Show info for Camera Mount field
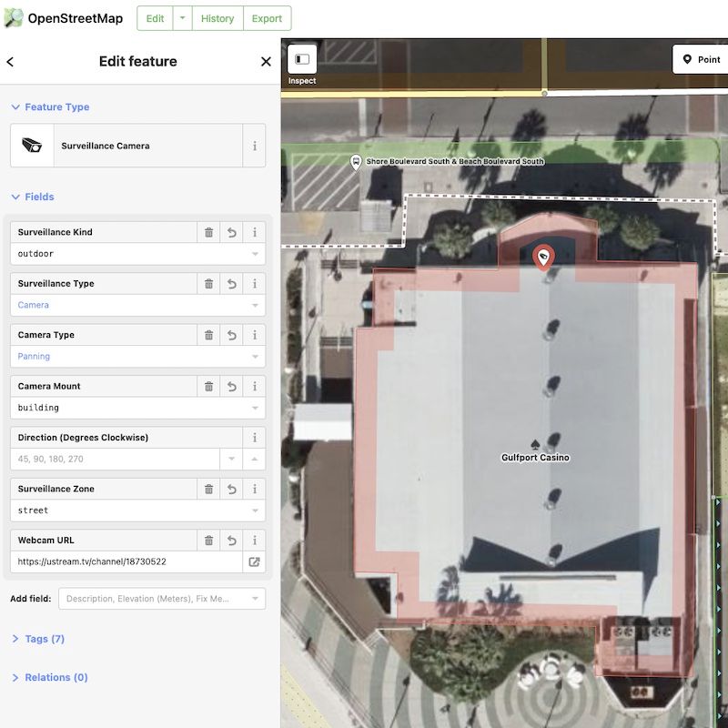Viewport: 728px width, 728px height. click(x=255, y=386)
